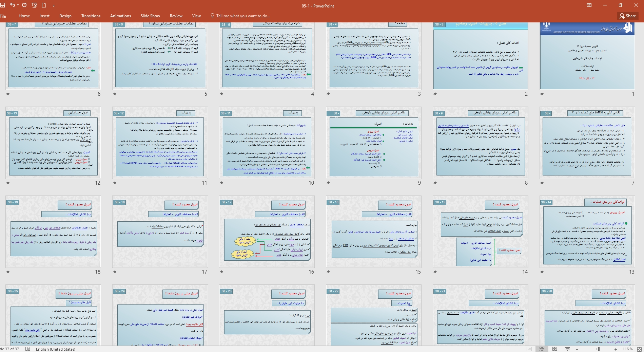Open spell check icon in status bar
The height and width of the screenshot is (352, 644).
28,349
